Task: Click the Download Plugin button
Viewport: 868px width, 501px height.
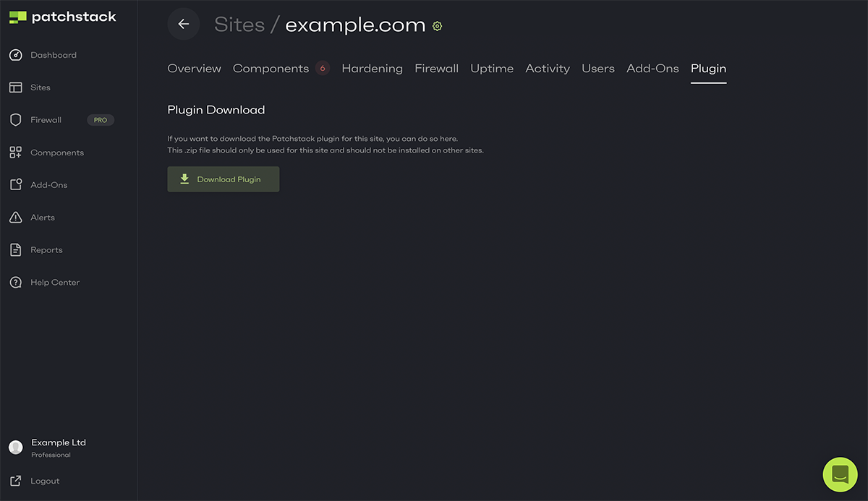Action: point(224,179)
